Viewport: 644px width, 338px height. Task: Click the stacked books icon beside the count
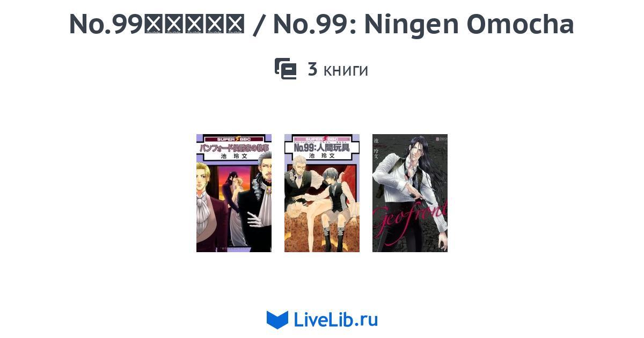click(286, 69)
